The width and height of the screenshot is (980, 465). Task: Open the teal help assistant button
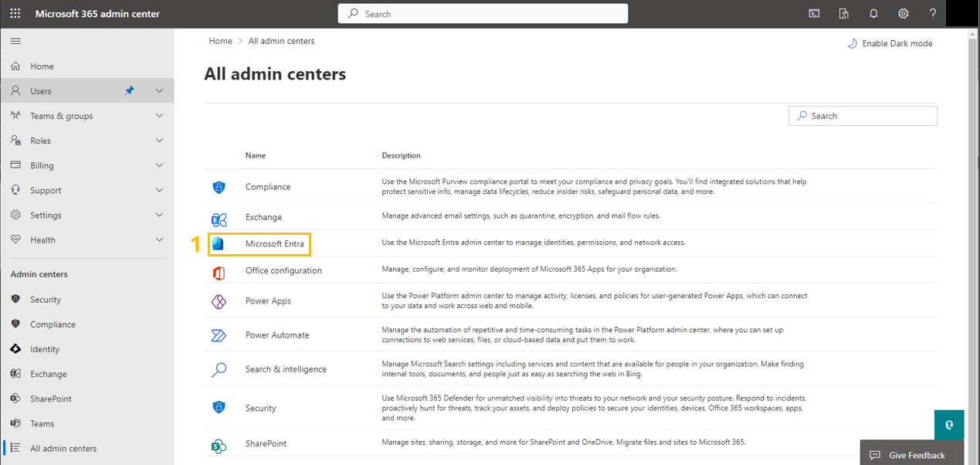949,425
